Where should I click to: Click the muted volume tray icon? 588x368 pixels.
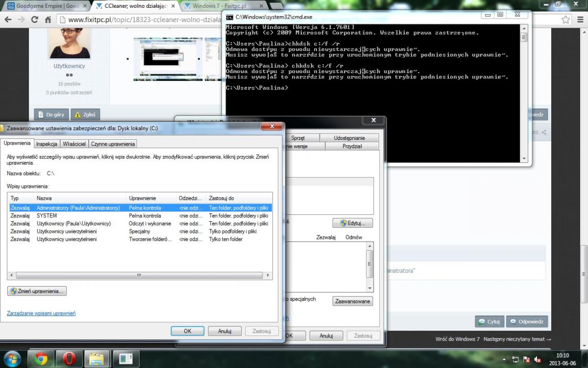[x=538, y=359]
